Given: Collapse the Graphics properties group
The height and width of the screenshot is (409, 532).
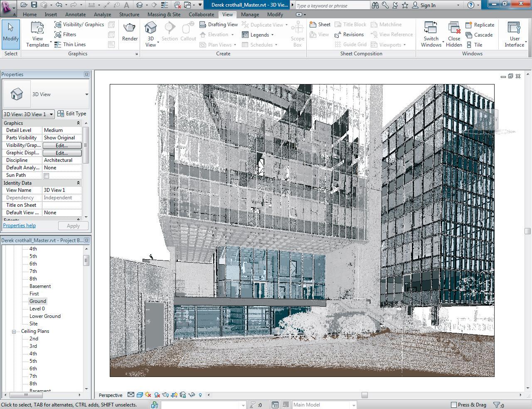Looking at the screenshot, I should click(78, 123).
